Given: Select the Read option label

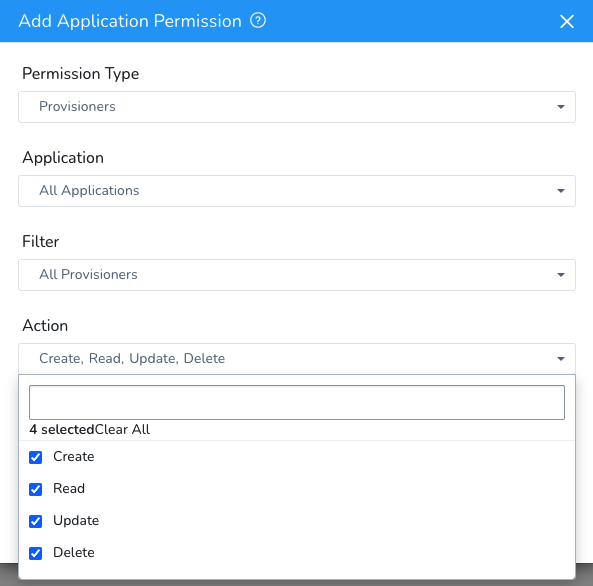Looking at the screenshot, I should tap(69, 488).
